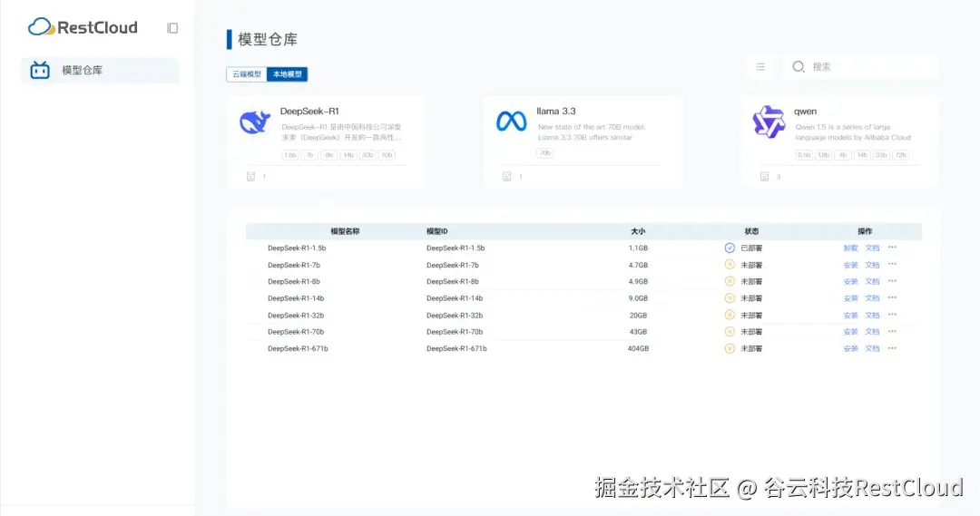Click the orange status icon for DeepSeek-R1-14b

click(x=730, y=298)
